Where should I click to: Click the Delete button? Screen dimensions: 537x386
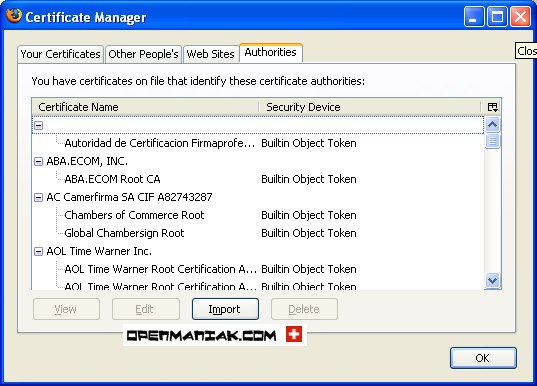pyautogui.click(x=304, y=309)
